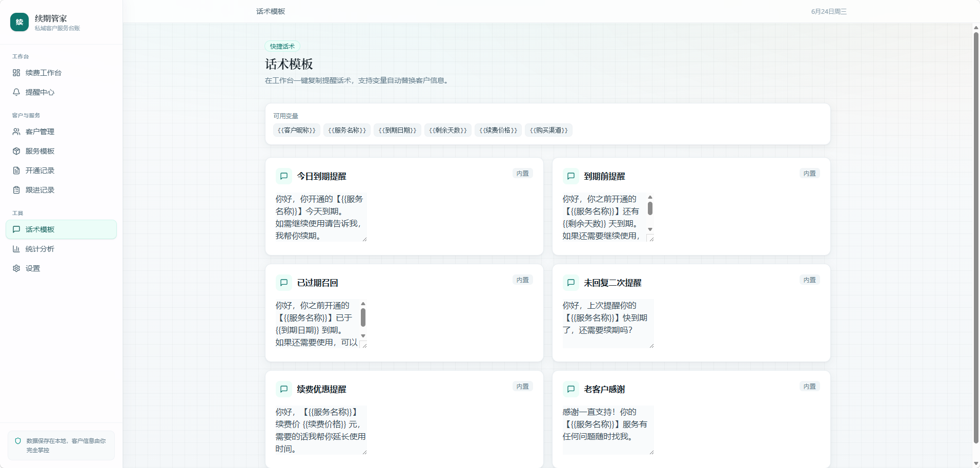Click the {{服务名称}} variable chip

coord(347,130)
